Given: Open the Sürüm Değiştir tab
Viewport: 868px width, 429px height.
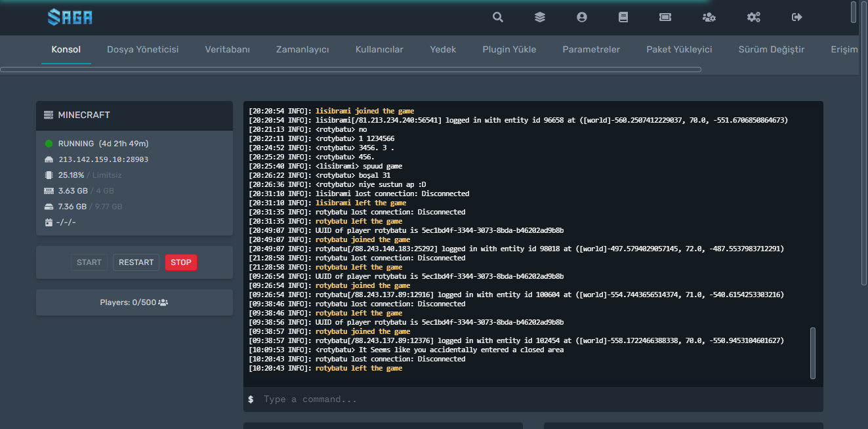Looking at the screenshot, I should click(x=772, y=50).
